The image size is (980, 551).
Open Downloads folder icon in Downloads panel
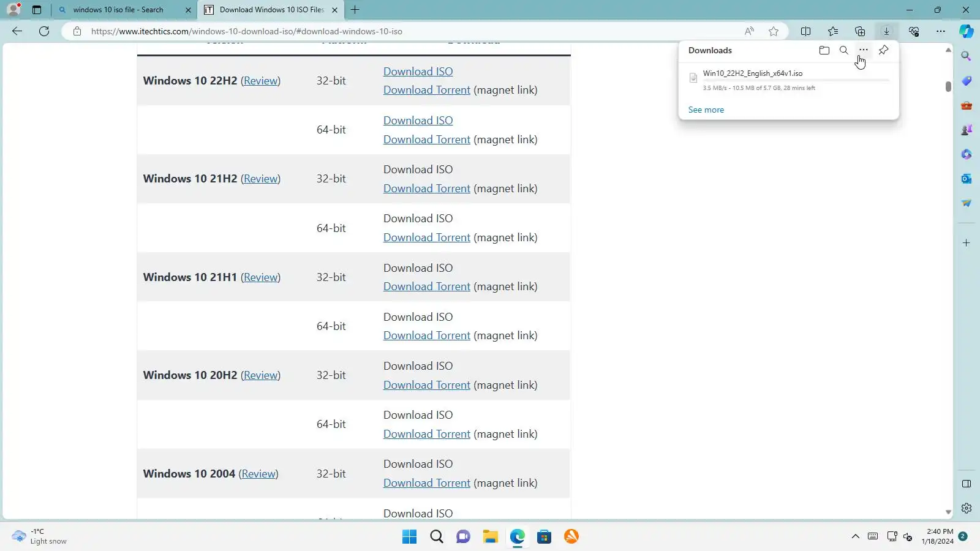[824, 50]
